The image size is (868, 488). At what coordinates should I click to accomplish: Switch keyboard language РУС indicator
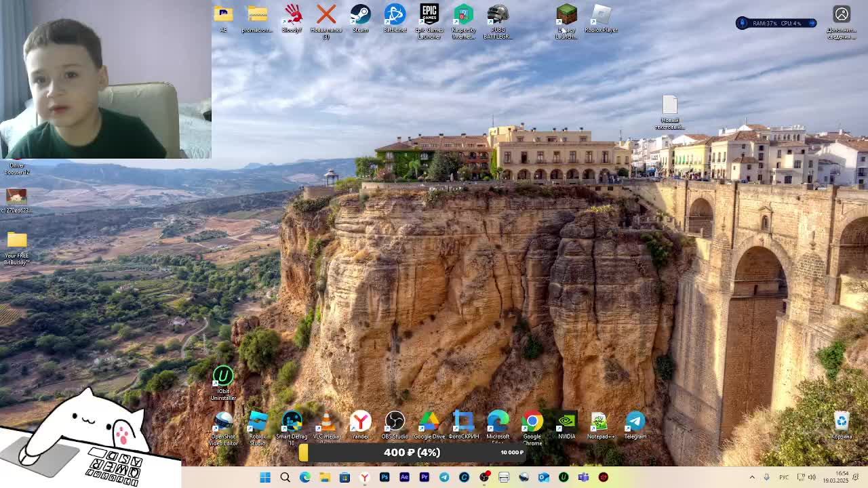click(x=784, y=477)
